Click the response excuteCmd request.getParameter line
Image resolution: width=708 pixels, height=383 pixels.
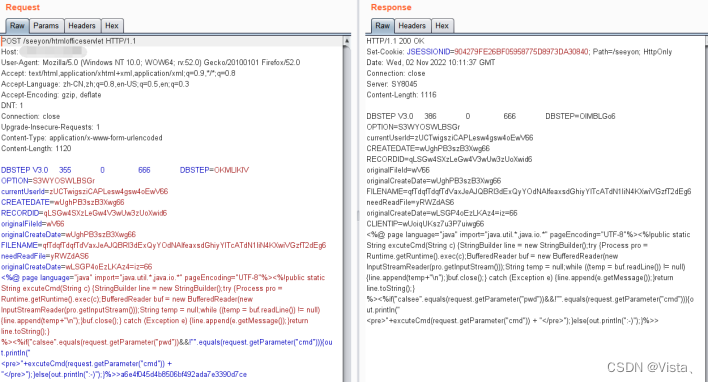tap(512, 321)
